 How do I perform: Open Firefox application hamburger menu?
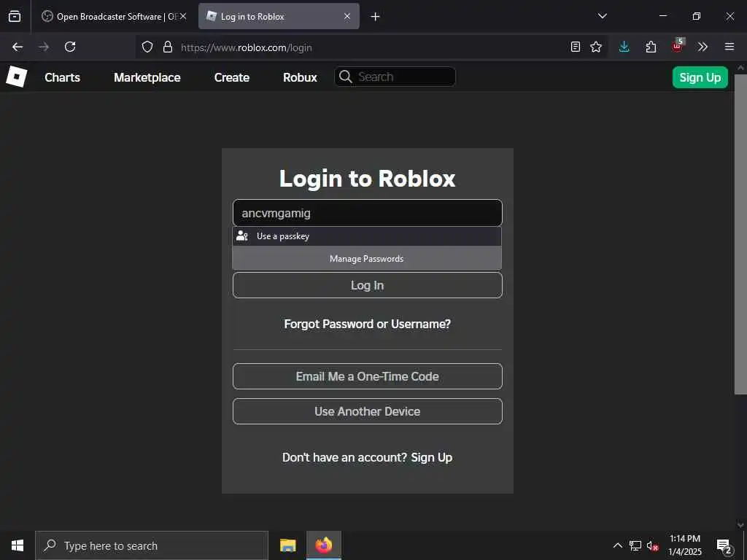click(729, 47)
